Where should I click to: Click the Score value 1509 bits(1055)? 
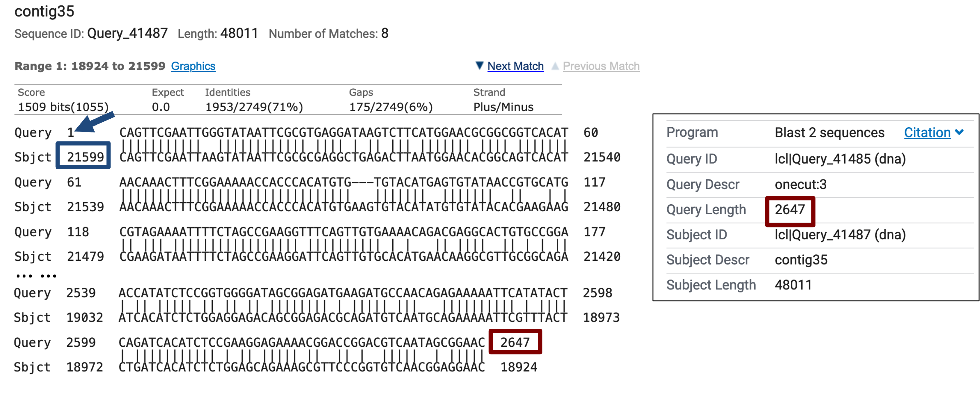63,107
